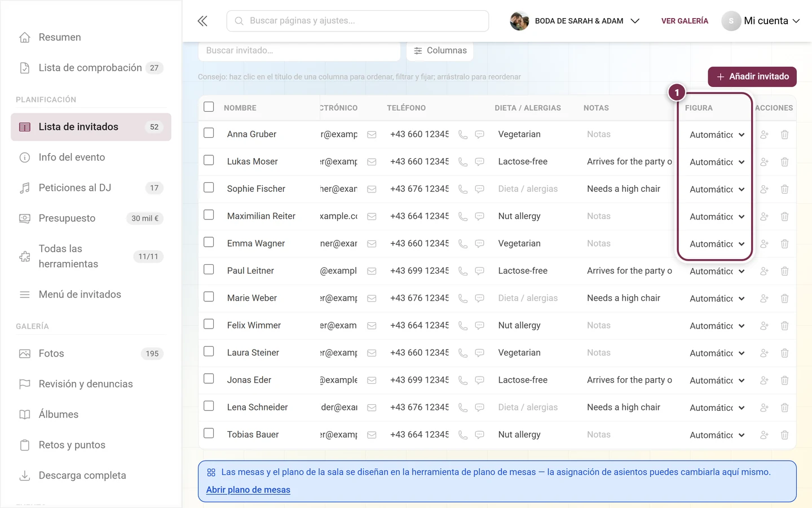
Task: Toggle select-all checkbox in table header
Action: [x=209, y=107]
